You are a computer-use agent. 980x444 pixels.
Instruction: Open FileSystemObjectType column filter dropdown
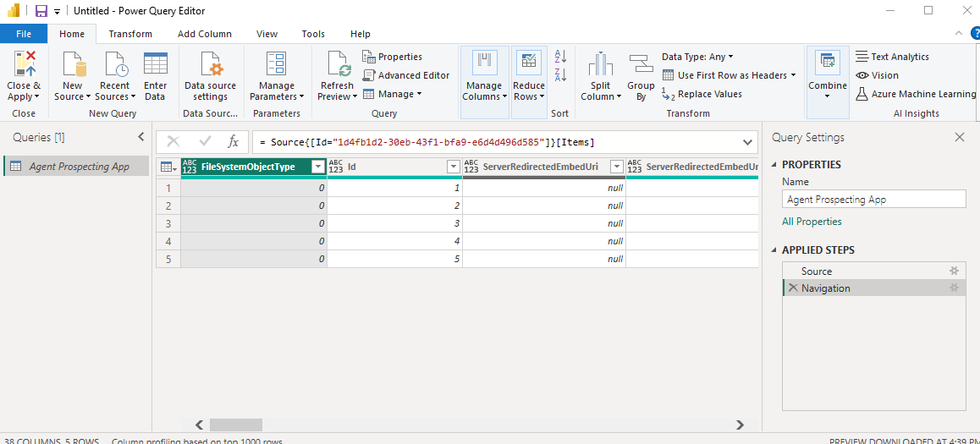pos(318,167)
